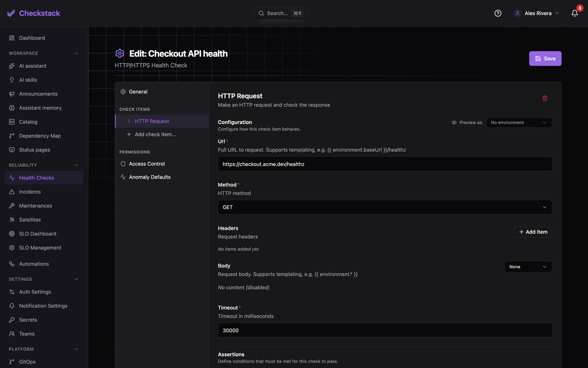
Task: Open the Incidents page
Action: 44,192
